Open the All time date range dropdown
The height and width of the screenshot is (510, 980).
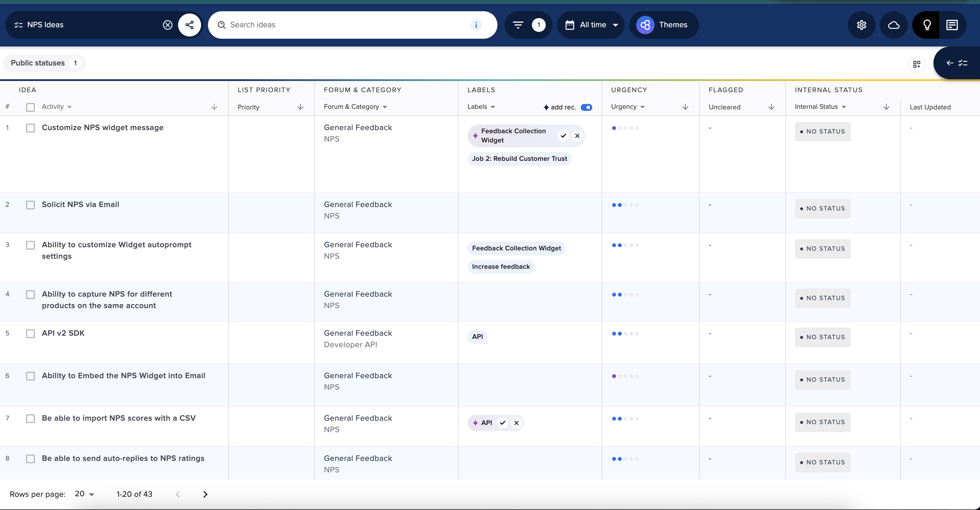[x=591, y=25]
